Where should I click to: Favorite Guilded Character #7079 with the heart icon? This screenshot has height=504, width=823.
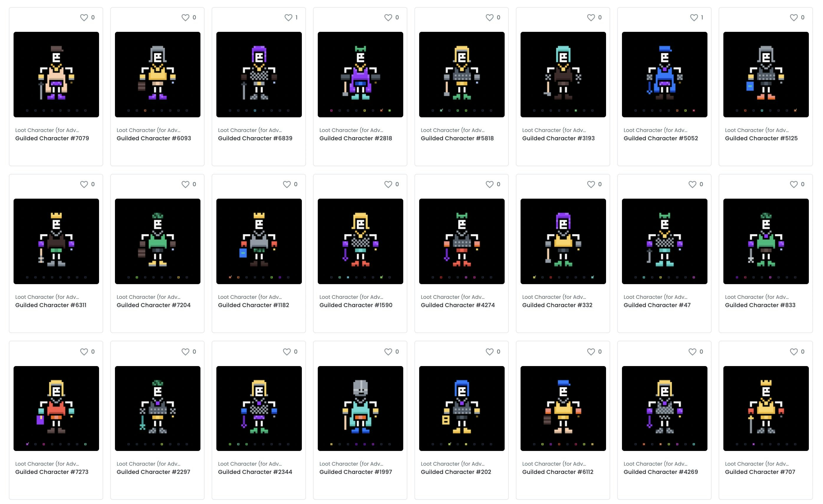click(84, 17)
